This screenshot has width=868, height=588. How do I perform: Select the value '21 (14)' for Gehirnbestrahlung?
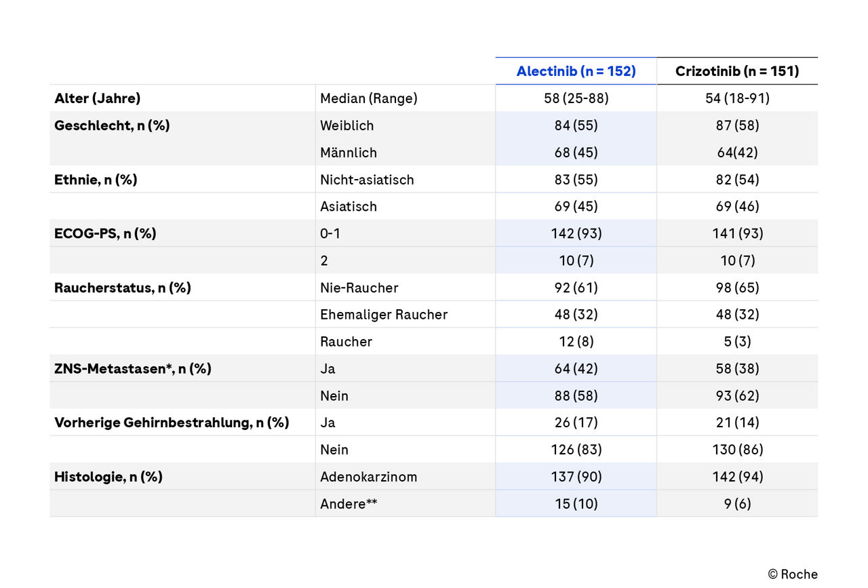coord(737,423)
